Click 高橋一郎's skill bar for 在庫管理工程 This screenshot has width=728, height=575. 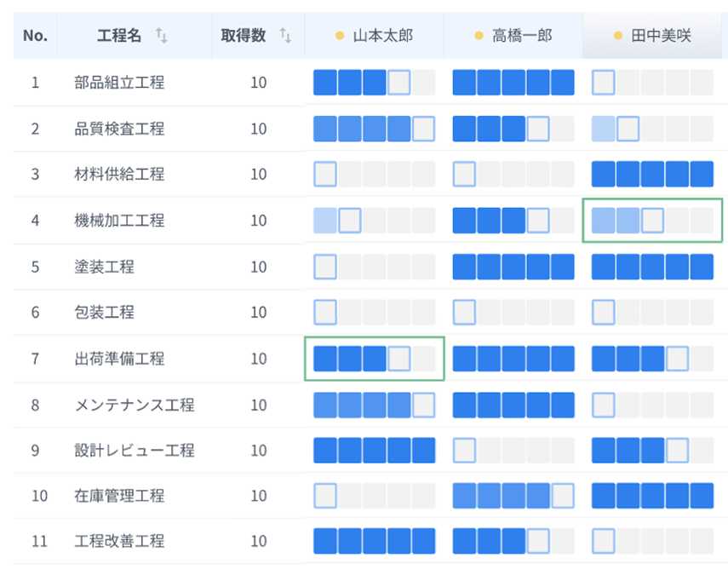[513, 496]
